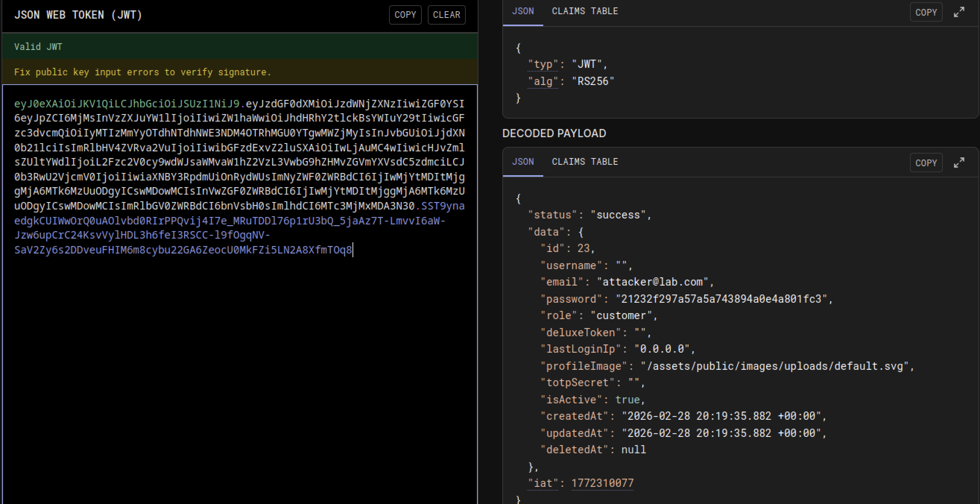Click the 'Fix public key input errors' warning
The image size is (980, 504).
tap(240, 72)
